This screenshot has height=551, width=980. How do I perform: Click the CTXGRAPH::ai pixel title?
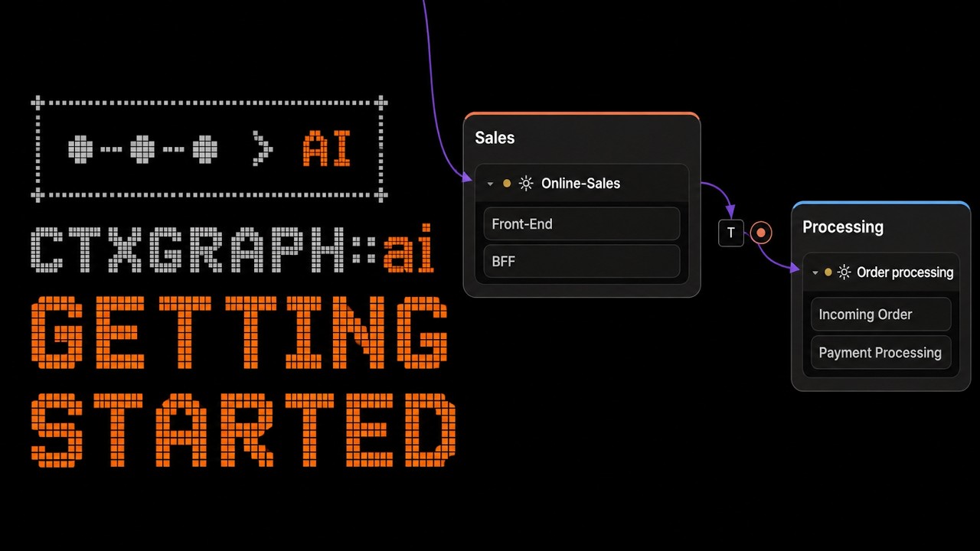point(233,249)
